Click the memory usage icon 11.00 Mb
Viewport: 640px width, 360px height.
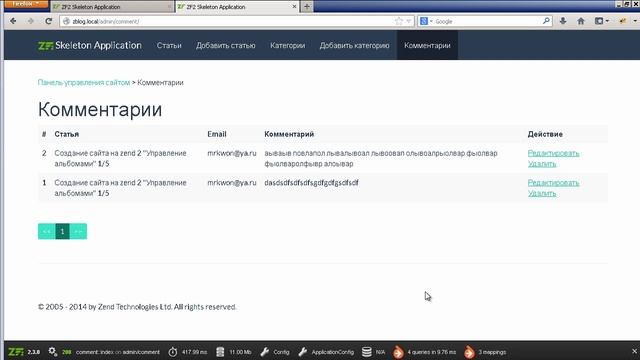click(x=220, y=352)
